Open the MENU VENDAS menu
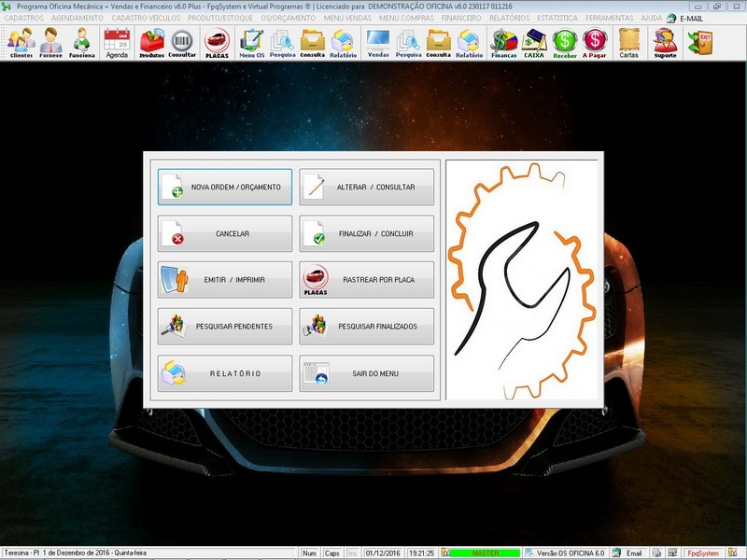The height and width of the screenshot is (560, 747). (x=347, y=18)
